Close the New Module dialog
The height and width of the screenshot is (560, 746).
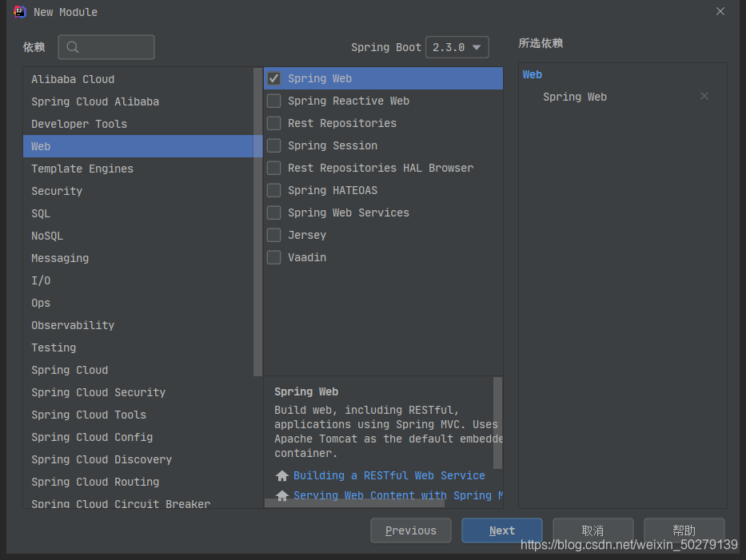pyautogui.click(x=720, y=11)
